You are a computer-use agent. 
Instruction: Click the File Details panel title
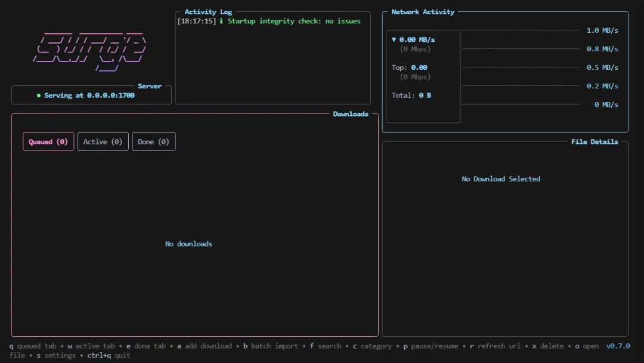595,142
